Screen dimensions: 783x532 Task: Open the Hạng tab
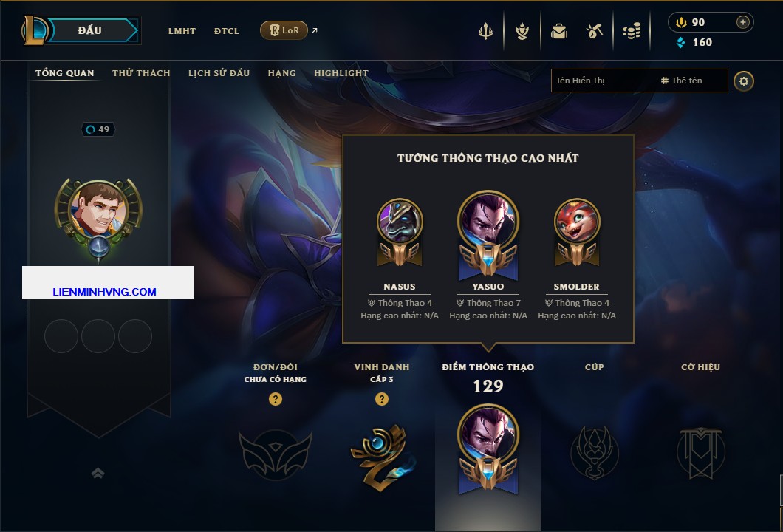[x=281, y=73]
